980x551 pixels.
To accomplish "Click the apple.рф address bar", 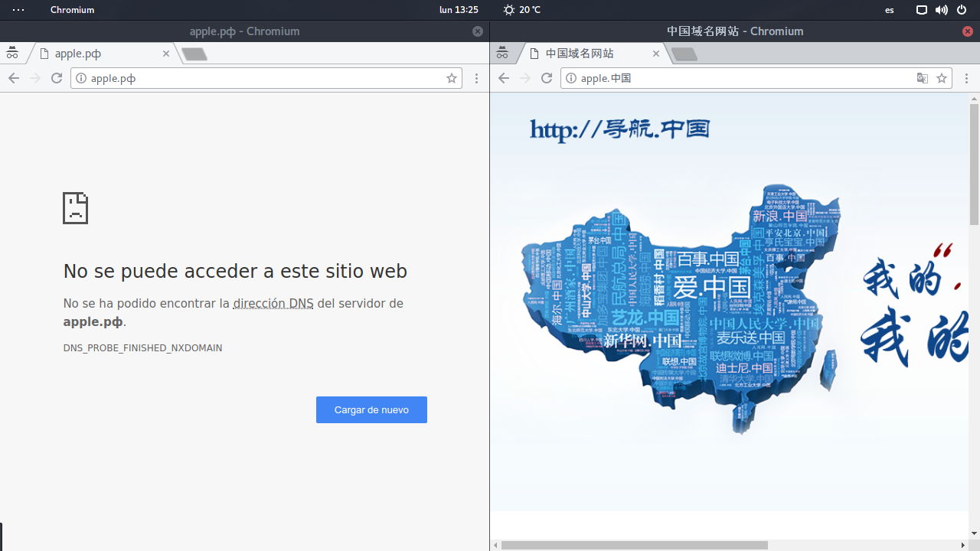I will [260, 78].
